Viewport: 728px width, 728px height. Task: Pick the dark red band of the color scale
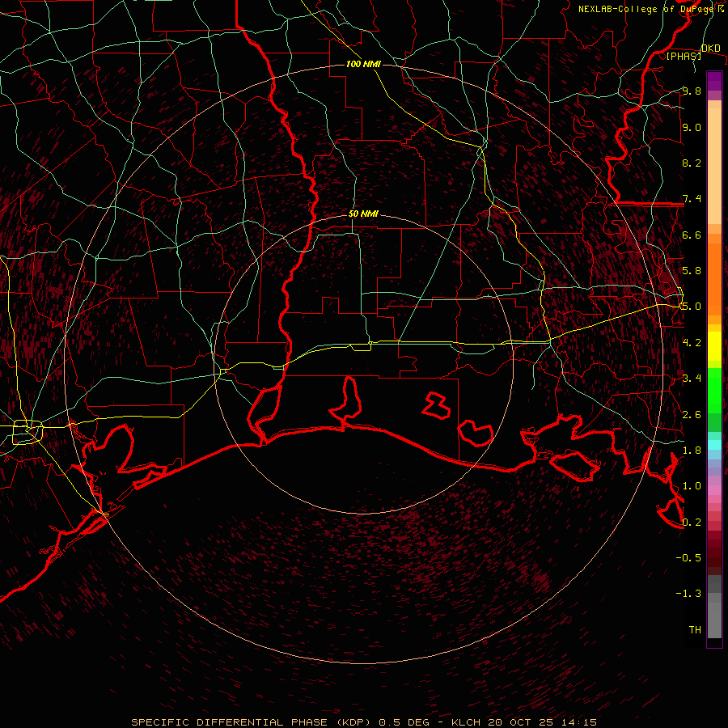point(714,548)
